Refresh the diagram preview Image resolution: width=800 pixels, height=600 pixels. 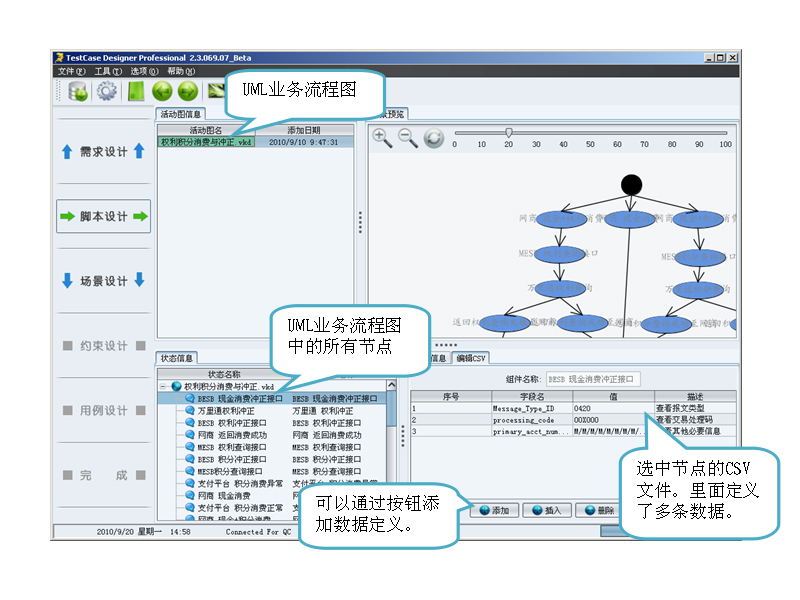(x=433, y=138)
